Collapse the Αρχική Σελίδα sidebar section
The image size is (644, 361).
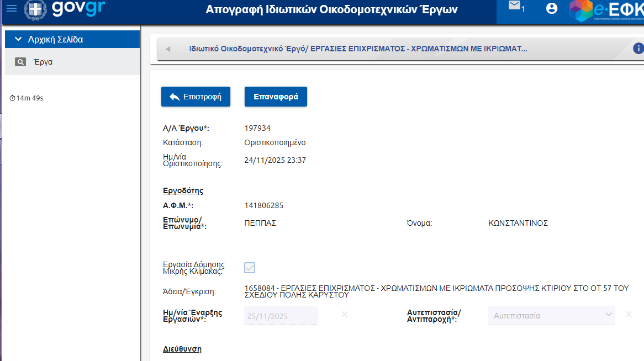tap(18, 39)
